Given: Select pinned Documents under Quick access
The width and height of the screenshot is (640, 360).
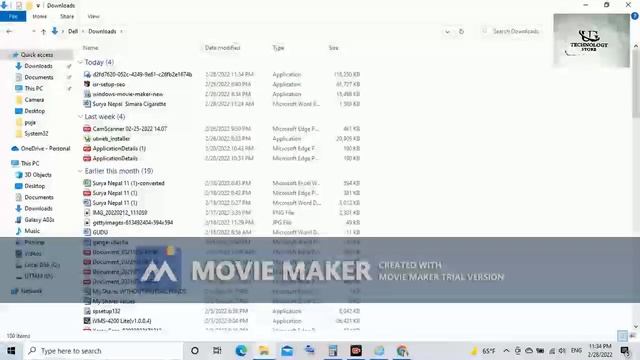Looking at the screenshot, I should point(39,77).
